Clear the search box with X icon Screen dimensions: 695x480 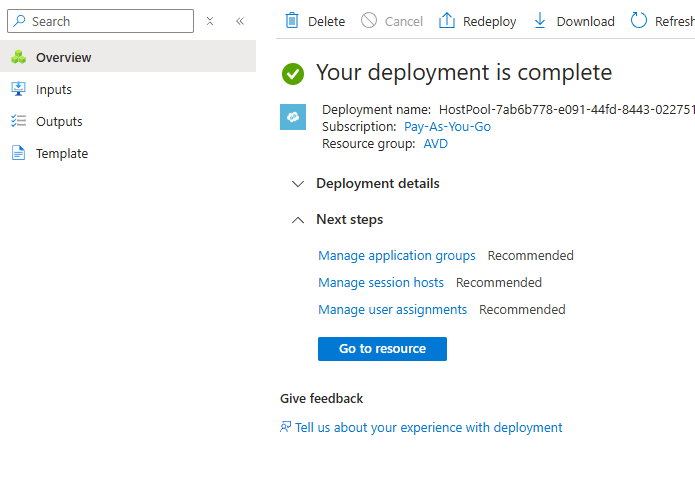pyautogui.click(x=210, y=21)
